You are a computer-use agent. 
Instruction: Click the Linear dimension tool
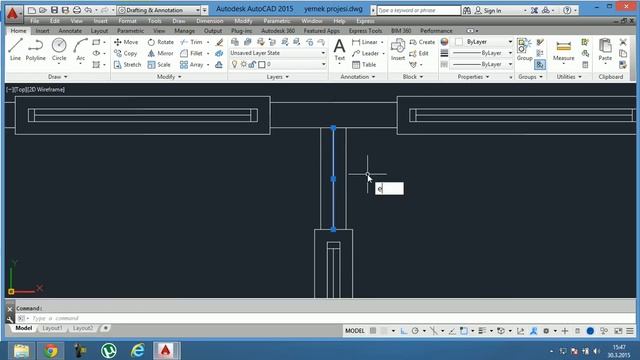pyautogui.click(x=365, y=42)
